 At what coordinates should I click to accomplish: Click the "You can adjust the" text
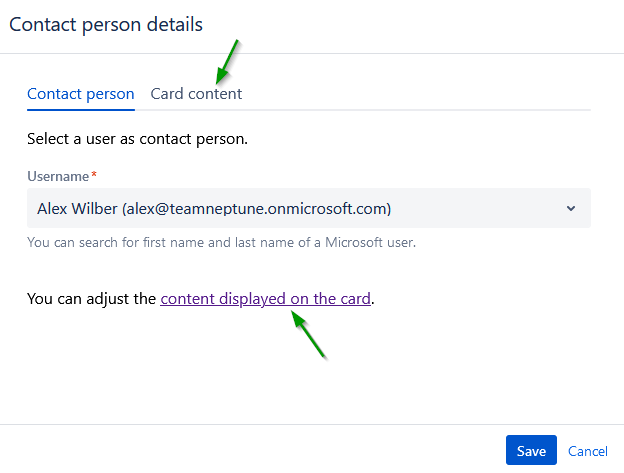tap(91, 298)
